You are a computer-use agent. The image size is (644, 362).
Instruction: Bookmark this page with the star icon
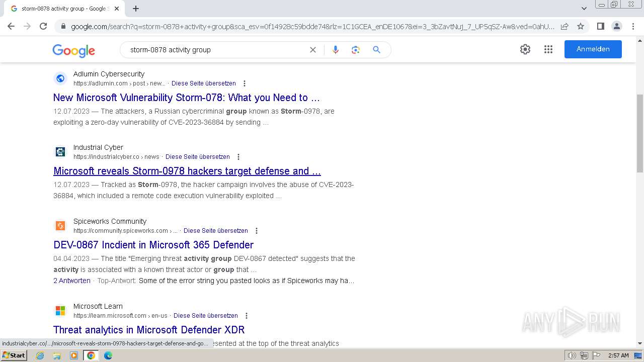(581, 26)
